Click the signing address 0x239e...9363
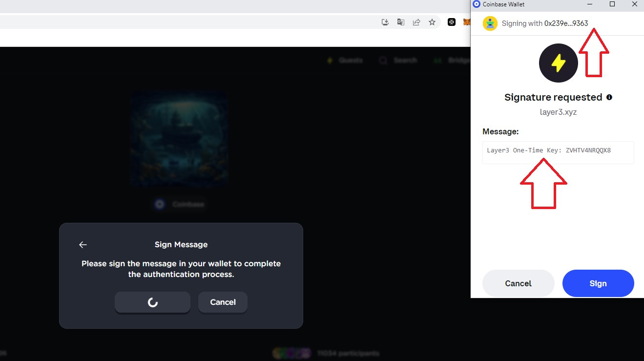Screen dimensions: 644x361 (566, 23)
